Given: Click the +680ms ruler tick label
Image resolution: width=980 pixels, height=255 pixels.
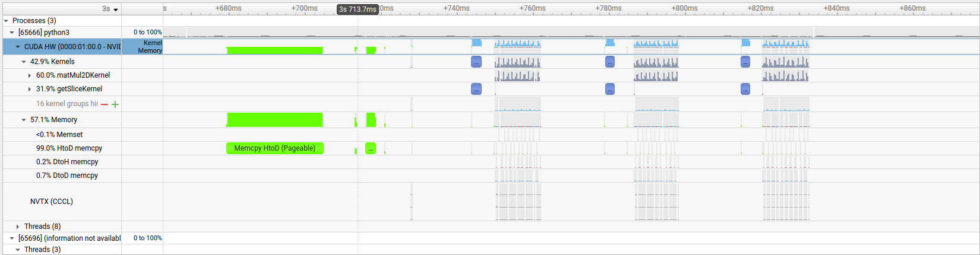Looking at the screenshot, I should [x=229, y=8].
